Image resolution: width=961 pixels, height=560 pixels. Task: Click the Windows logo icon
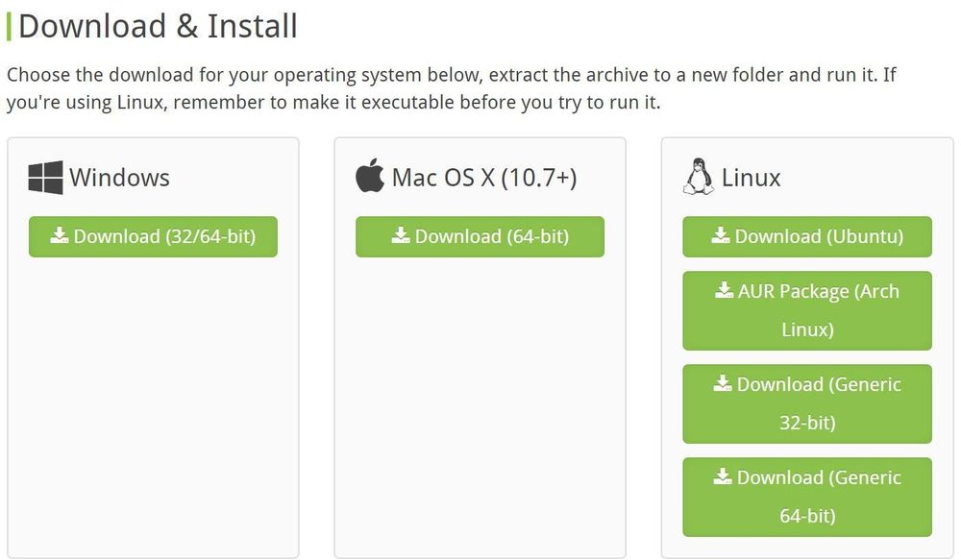[45, 178]
